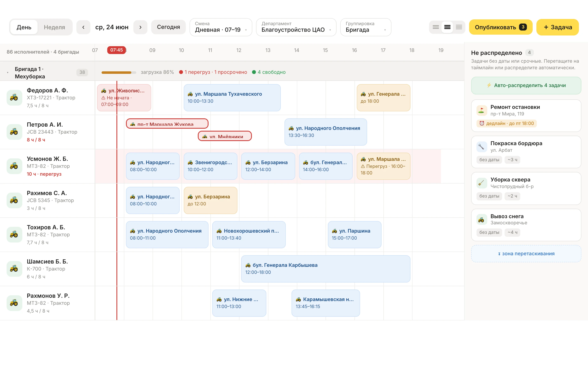
Task: Go to the next day arrow
Action: click(x=140, y=27)
